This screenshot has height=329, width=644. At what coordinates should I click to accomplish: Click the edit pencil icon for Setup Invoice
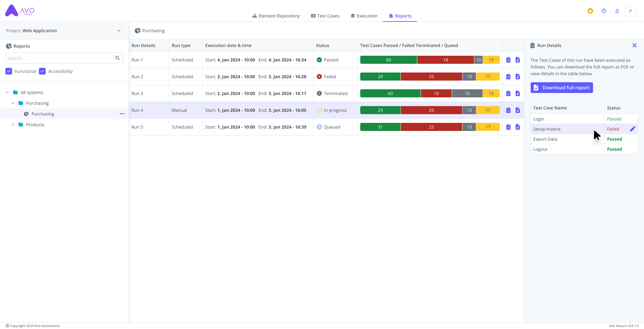click(633, 129)
